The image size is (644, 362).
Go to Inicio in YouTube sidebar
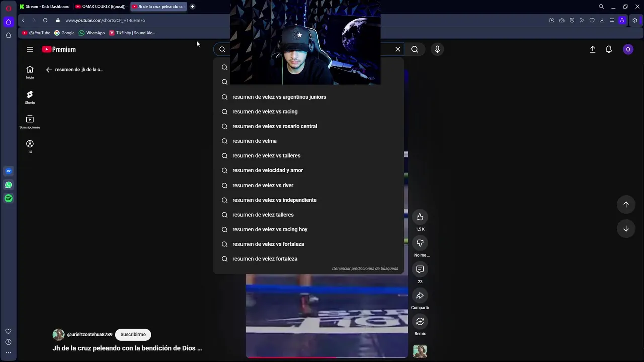click(x=30, y=72)
